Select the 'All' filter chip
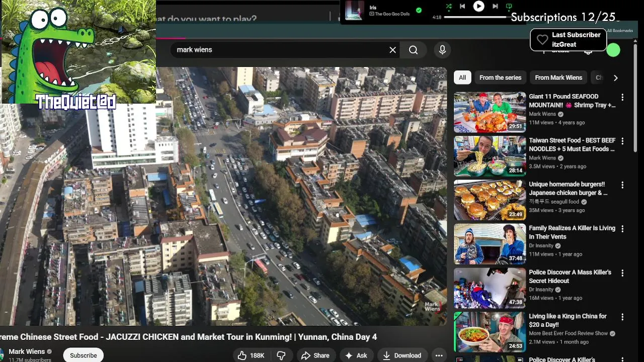Image resolution: width=644 pixels, height=362 pixels. click(x=462, y=77)
